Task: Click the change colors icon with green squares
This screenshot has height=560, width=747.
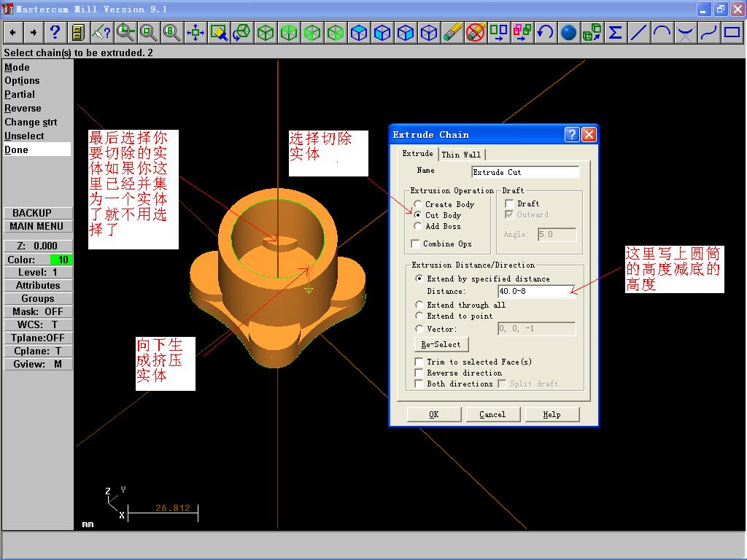Action: click(x=499, y=33)
